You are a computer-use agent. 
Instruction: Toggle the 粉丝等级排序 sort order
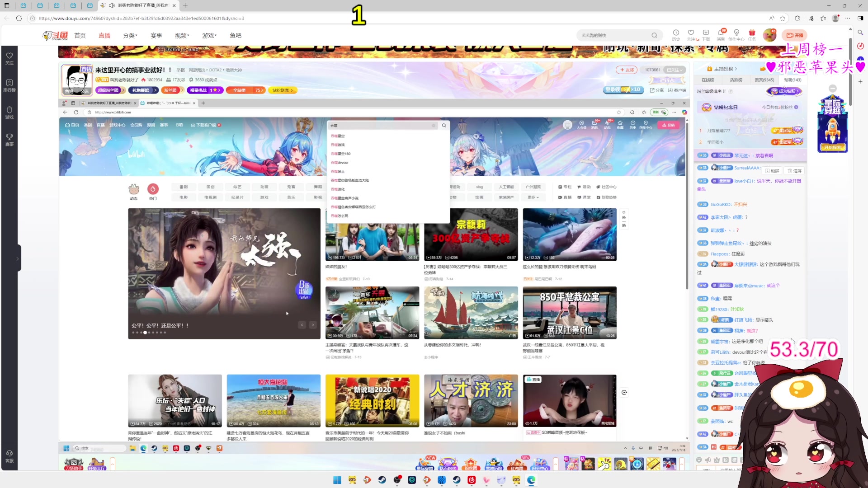(711, 91)
